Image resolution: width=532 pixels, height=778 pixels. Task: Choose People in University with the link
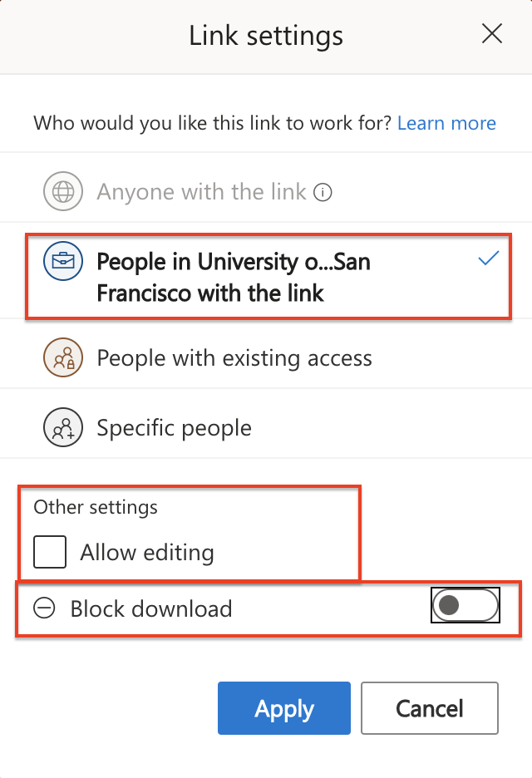click(x=234, y=277)
